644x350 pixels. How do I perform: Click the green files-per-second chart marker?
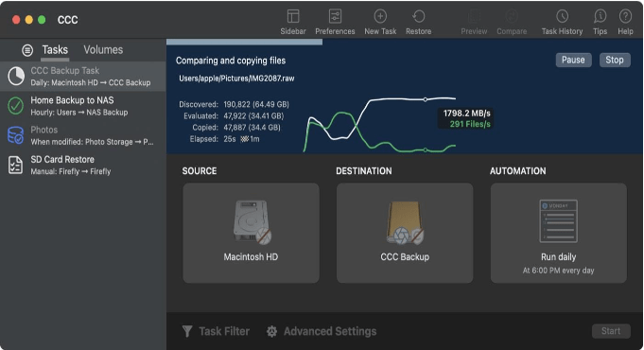pos(426,150)
